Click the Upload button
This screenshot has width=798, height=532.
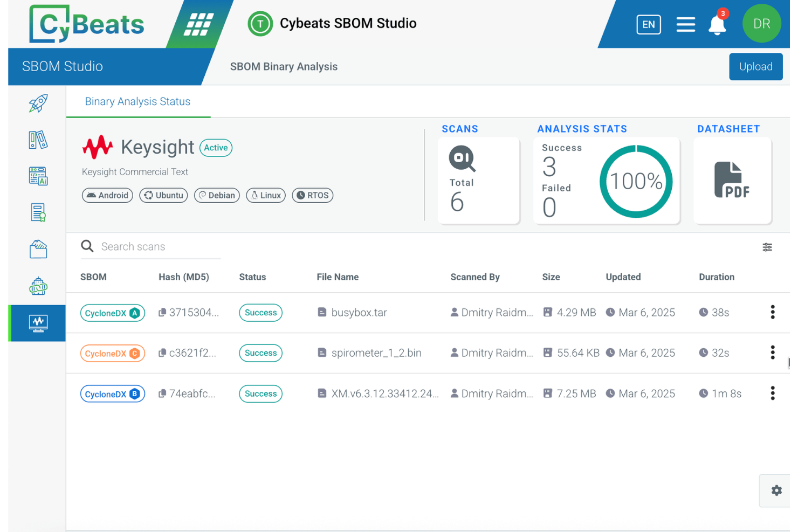755,66
